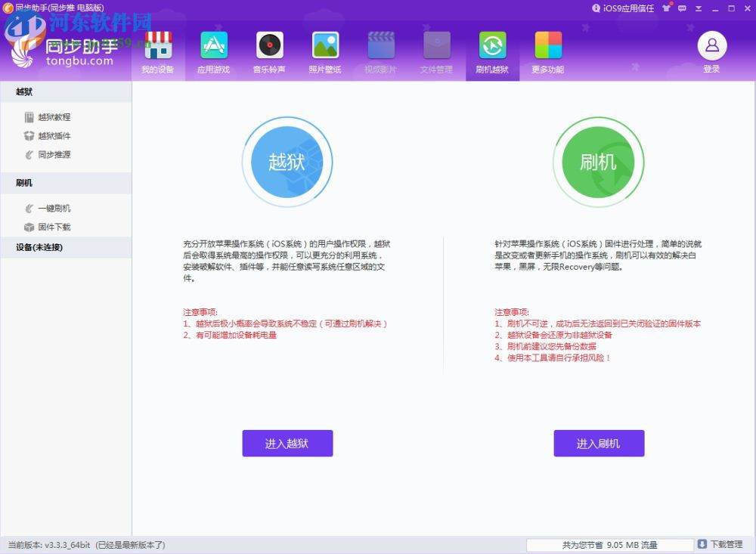The width and height of the screenshot is (756, 554).
Task: Open the title bar dropdown menu arrow
Action: [698, 8]
